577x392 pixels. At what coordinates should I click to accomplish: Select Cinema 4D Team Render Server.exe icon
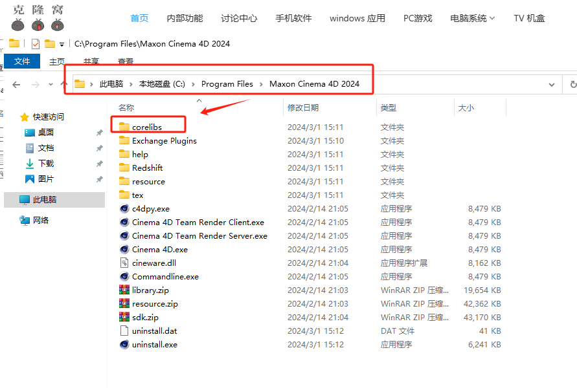124,235
